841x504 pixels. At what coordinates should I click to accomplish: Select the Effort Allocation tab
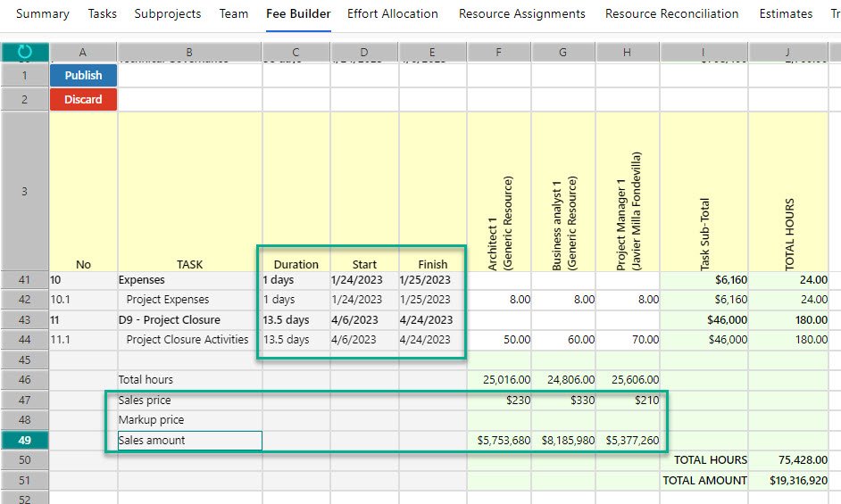pyautogui.click(x=393, y=13)
